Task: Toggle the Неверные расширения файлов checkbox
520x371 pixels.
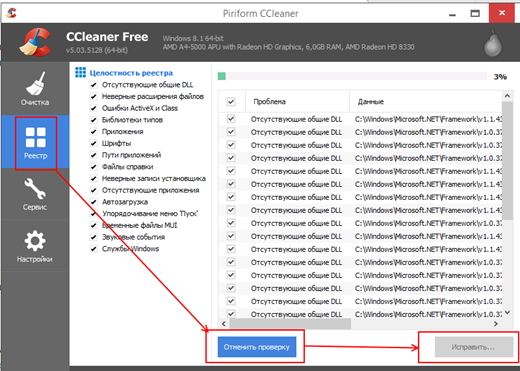Action: [94, 97]
